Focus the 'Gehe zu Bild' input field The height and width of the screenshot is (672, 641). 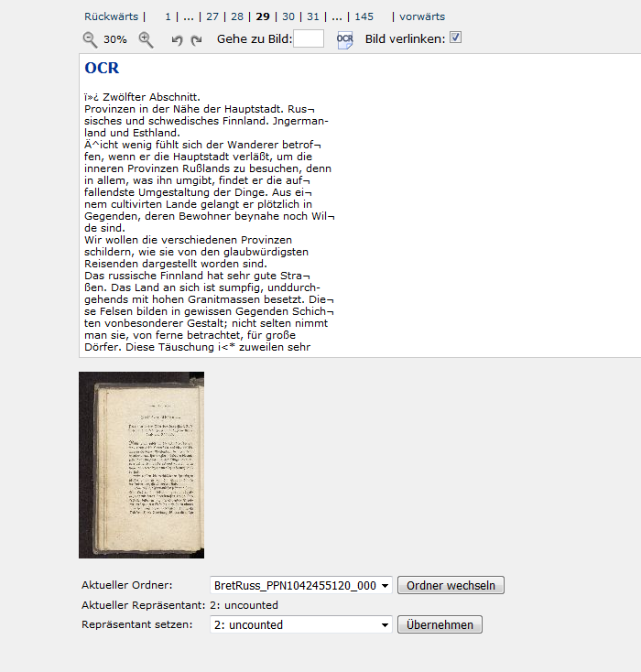[x=308, y=38]
